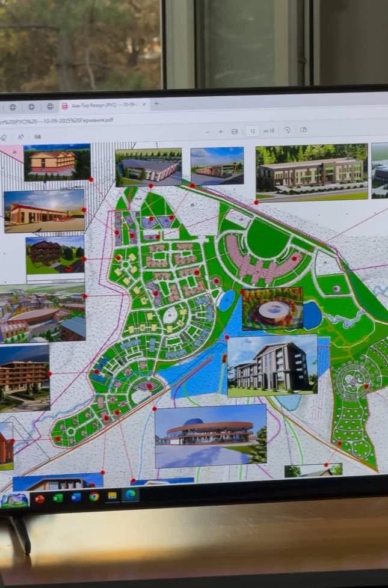This screenshot has height=588, width=388.
Task: Click the fit to width icon
Action: coord(235,131)
